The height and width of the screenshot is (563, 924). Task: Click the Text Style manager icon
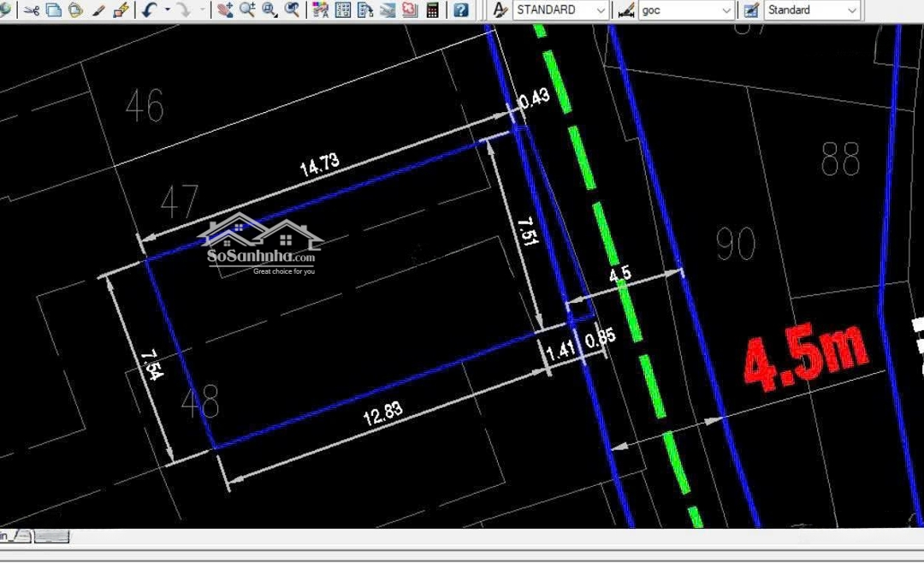(500, 10)
